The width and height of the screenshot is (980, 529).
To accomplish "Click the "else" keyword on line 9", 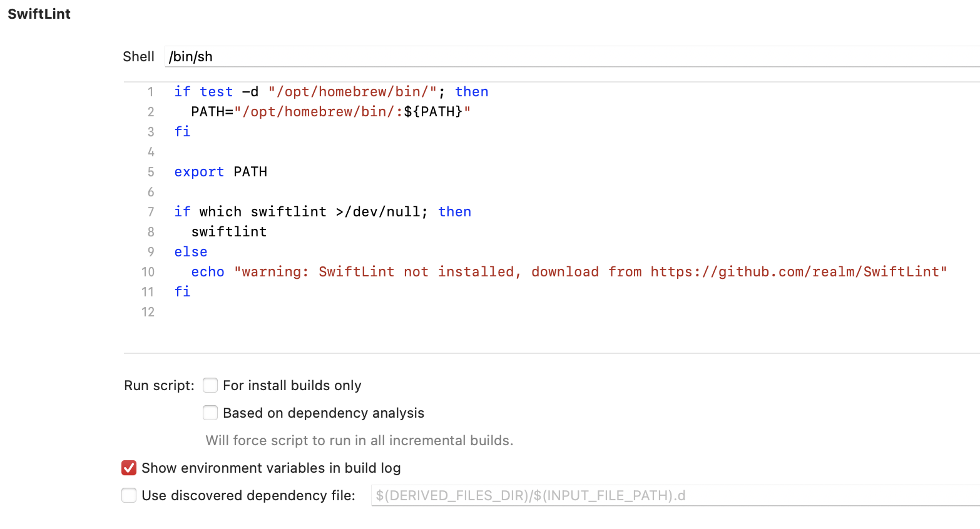I will 191,251.
